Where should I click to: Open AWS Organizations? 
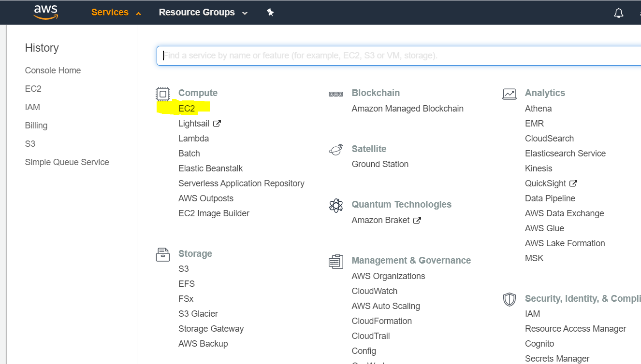coord(388,276)
